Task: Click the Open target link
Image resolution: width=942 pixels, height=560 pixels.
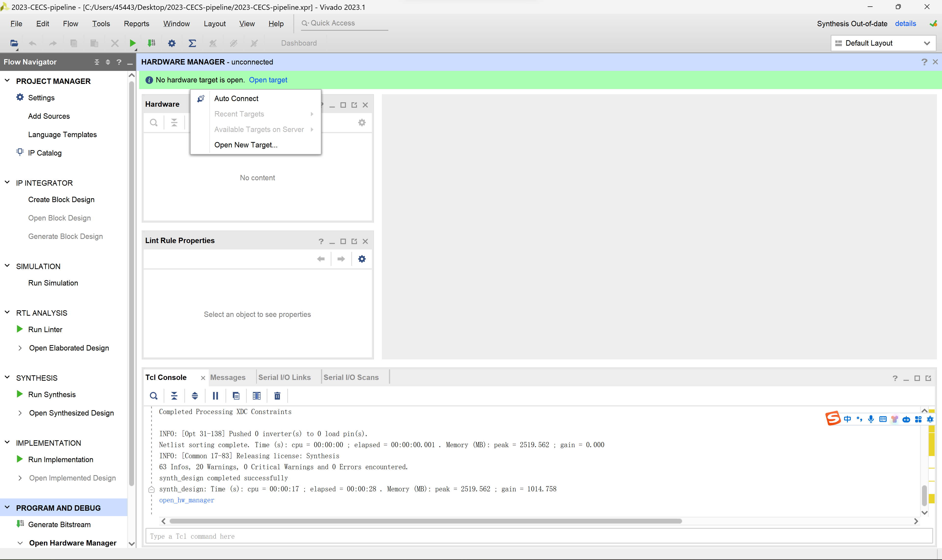Action: 268,80
